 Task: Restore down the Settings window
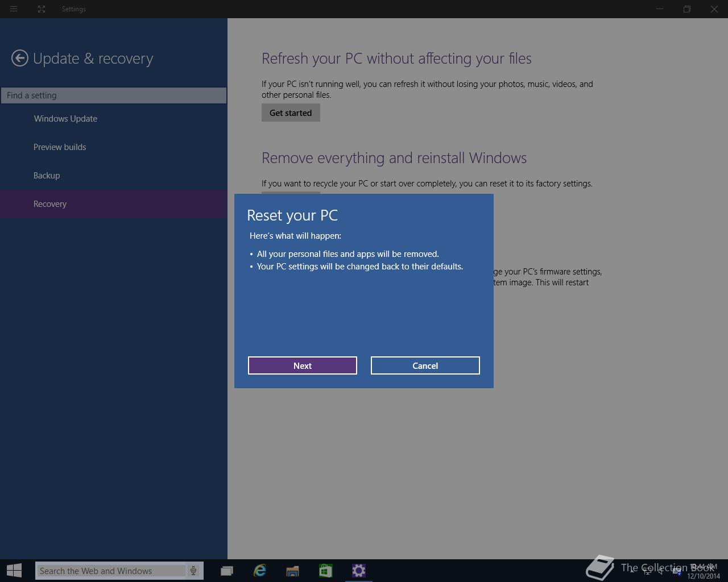687,9
